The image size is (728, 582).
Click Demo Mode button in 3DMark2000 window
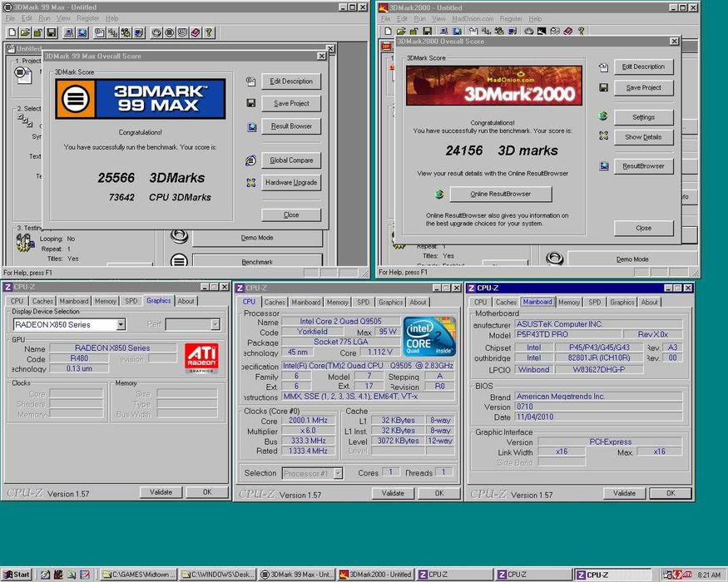coord(632,259)
